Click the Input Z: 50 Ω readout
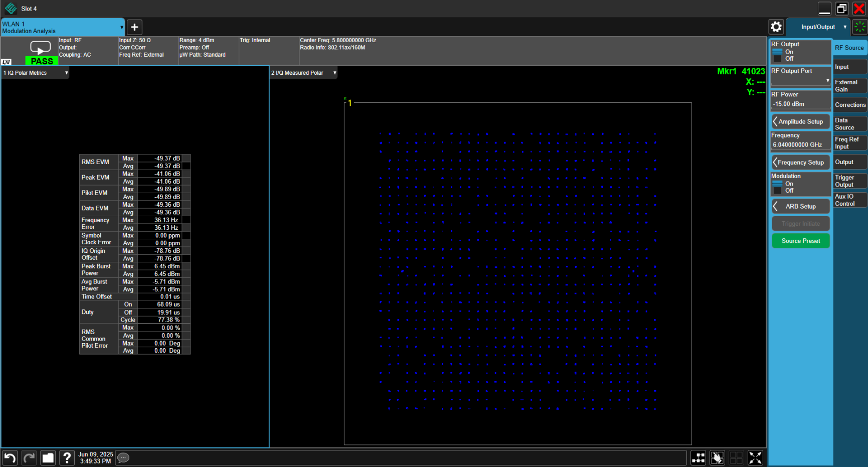 [135, 40]
